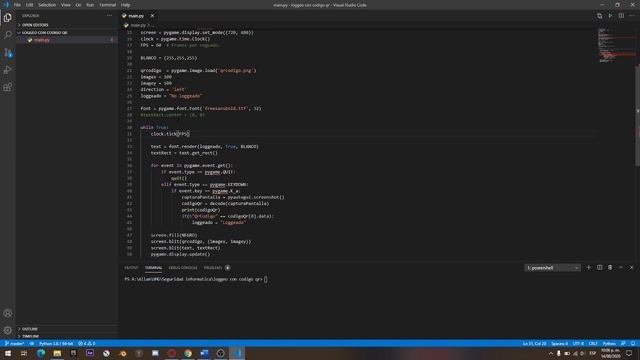Open the Accounts menu icon
640x360 pixels.
8,313
